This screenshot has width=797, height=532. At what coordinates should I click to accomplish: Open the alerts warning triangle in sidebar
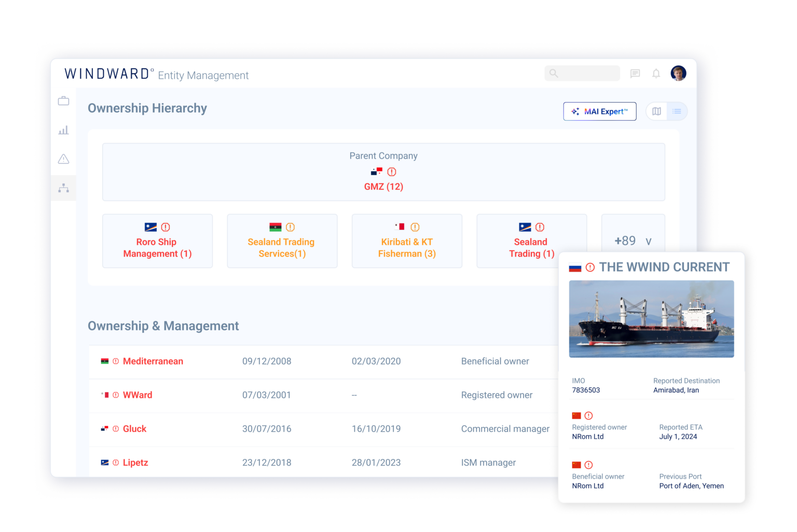[x=63, y=159]
